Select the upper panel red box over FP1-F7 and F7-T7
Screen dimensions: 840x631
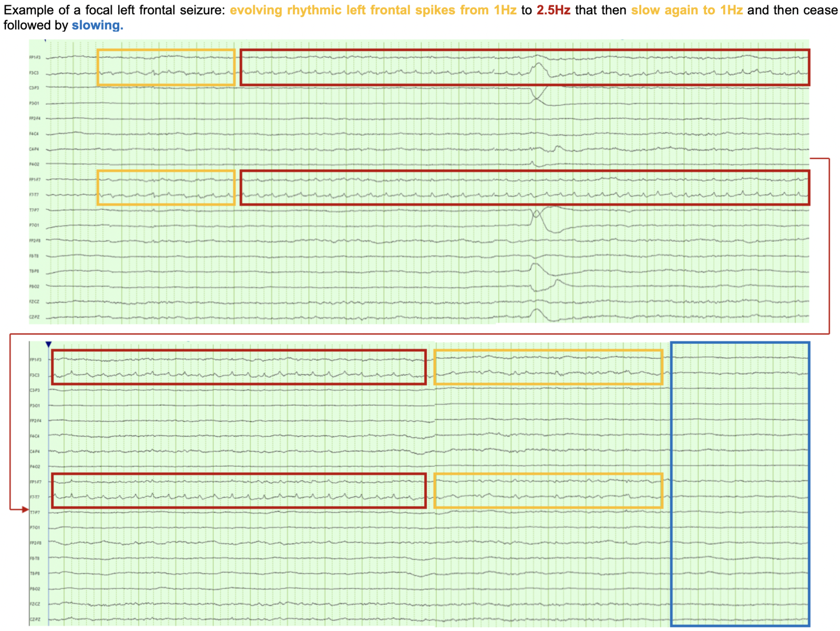525,188
